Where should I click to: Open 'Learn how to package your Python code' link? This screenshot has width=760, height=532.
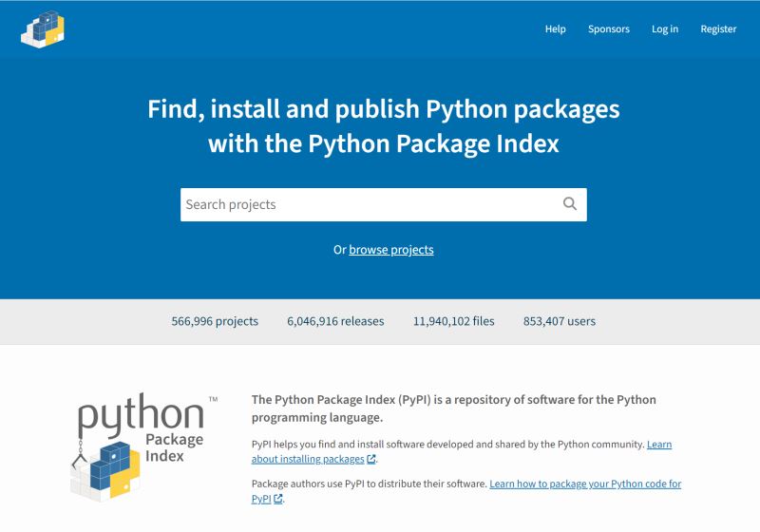pyautogui.click(x=584, y=484)
